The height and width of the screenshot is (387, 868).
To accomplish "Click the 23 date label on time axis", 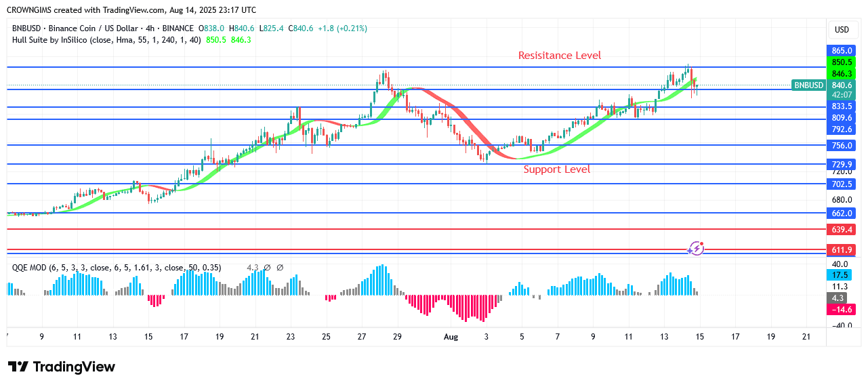I will point(291,336).
